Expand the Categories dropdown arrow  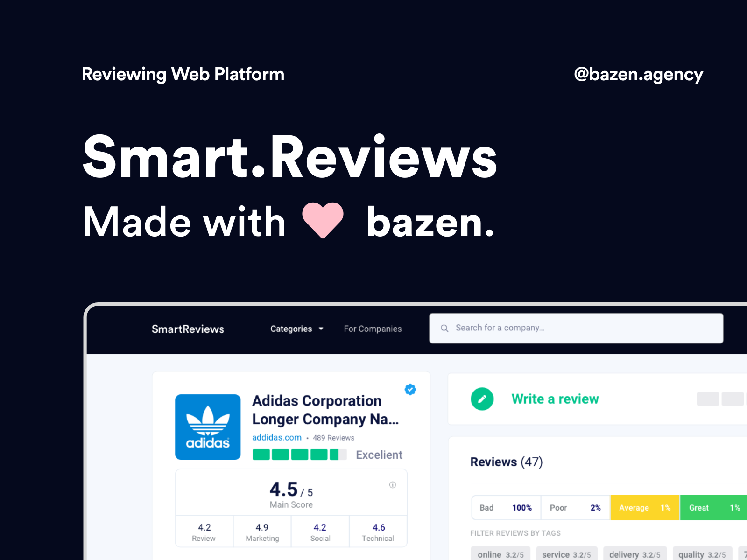[x=321, y=329]
